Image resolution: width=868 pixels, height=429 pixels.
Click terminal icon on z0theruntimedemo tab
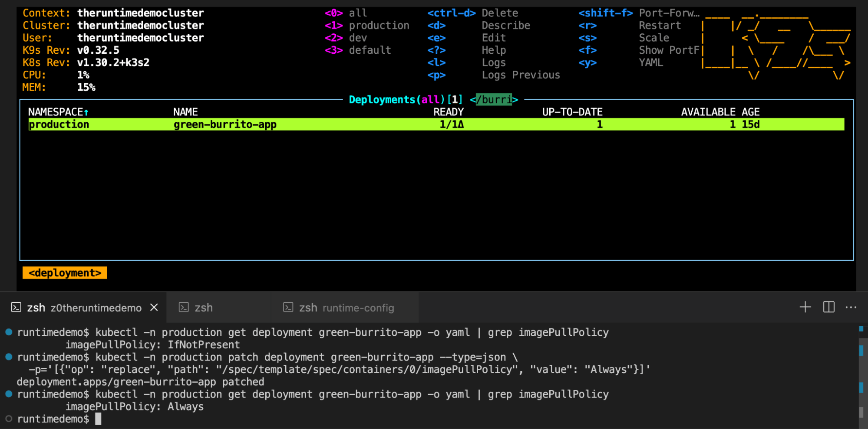click(16, 308)
